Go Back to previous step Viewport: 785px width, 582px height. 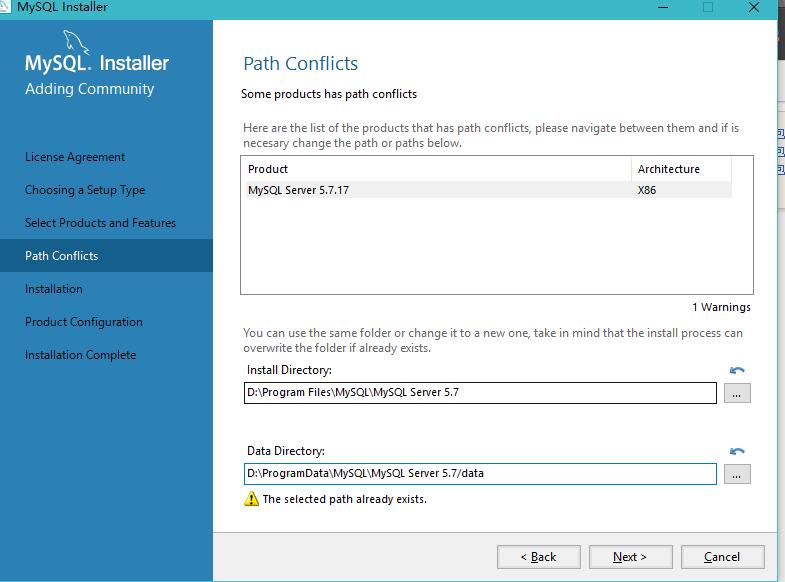click(x=539, y=557)
